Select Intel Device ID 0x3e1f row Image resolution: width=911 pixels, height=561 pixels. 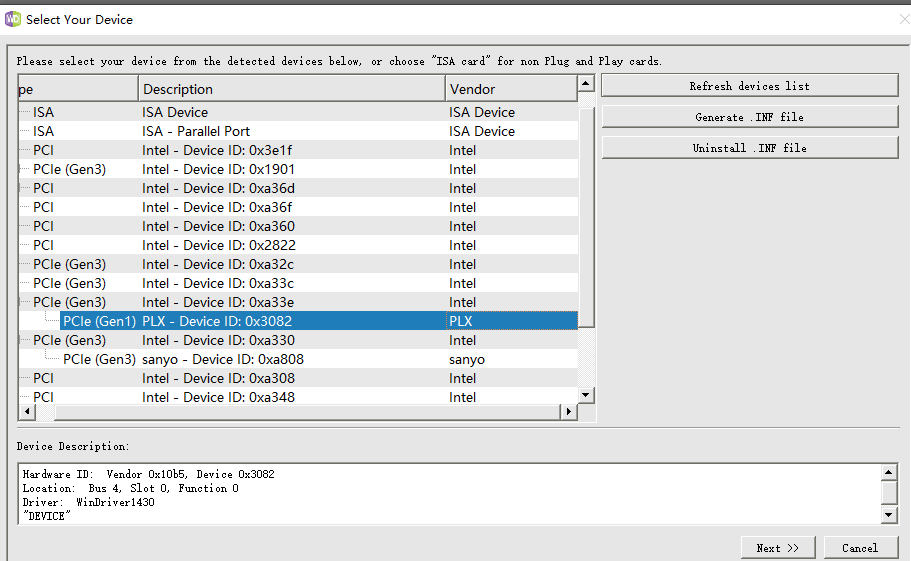298,150
